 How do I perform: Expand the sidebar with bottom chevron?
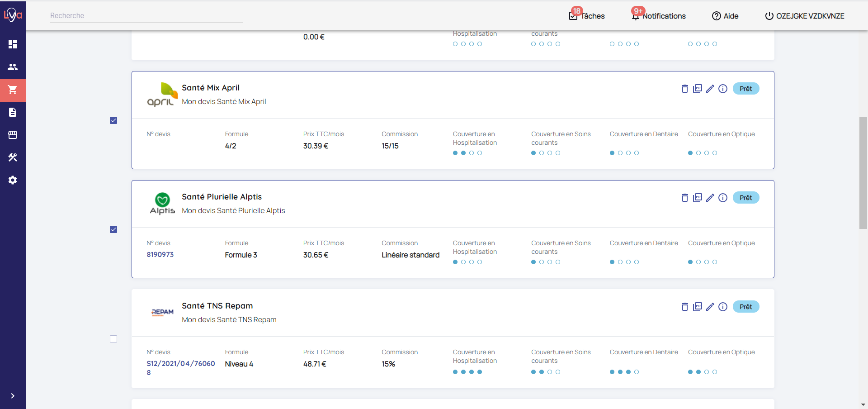(x=13, y=396)
